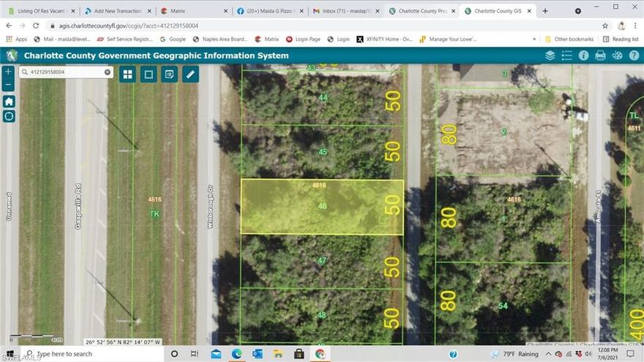This screenshot has width=644, height=362.
Task: Open the Matrix bookmark
Action: click(x=267, y=39)
